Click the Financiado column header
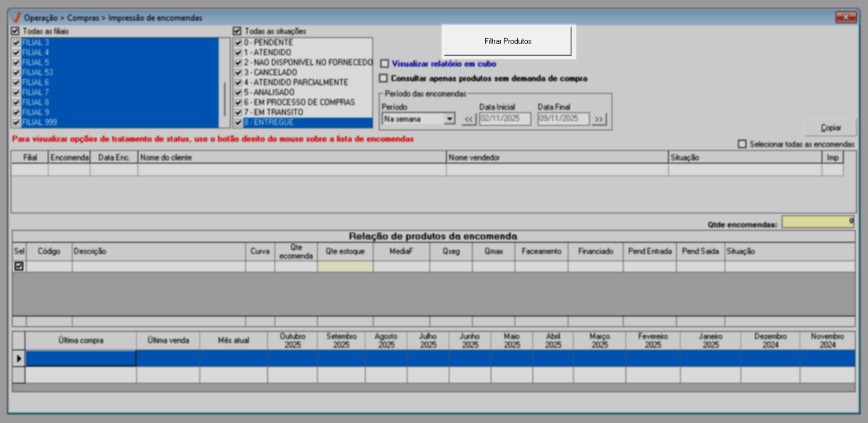The height and width of the screenshot is (423, 868). tap(595, 251)
